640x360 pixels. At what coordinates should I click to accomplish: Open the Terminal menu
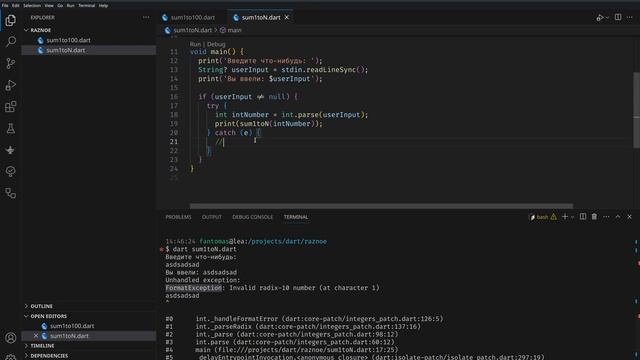pyautogui.click(x=87, y=6)
